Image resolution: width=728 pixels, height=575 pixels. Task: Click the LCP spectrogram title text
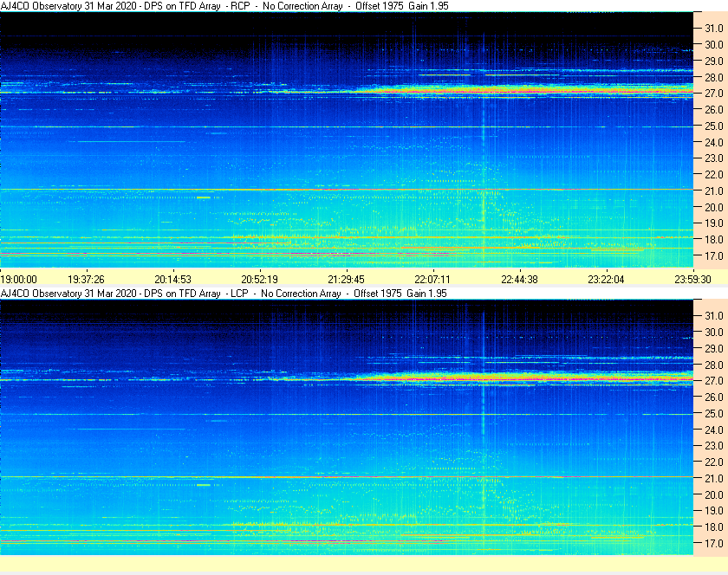coord(224,294)
